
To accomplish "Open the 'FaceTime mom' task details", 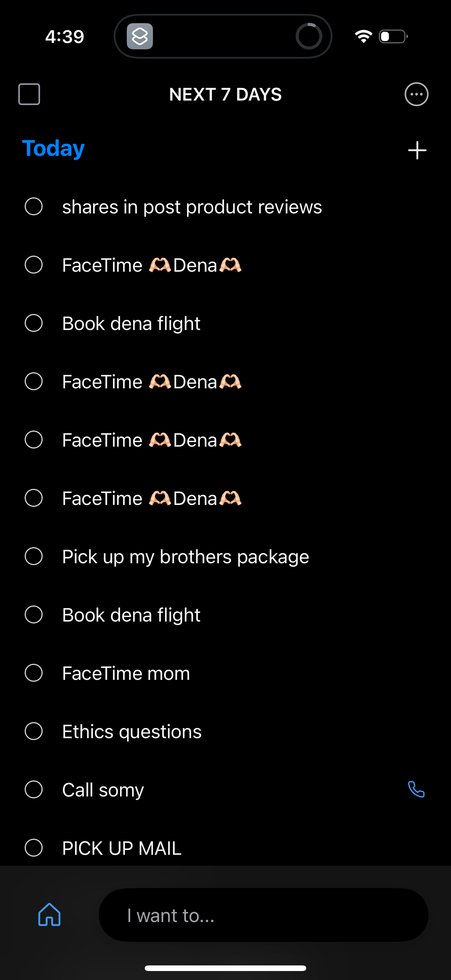I will 126,674.
